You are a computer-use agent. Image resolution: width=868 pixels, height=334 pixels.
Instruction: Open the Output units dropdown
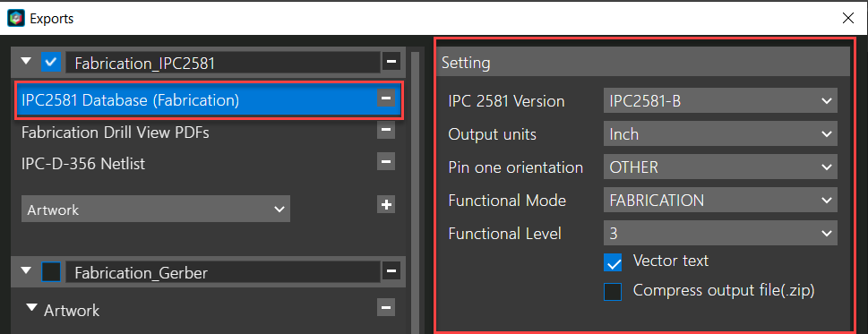(720, 133)
